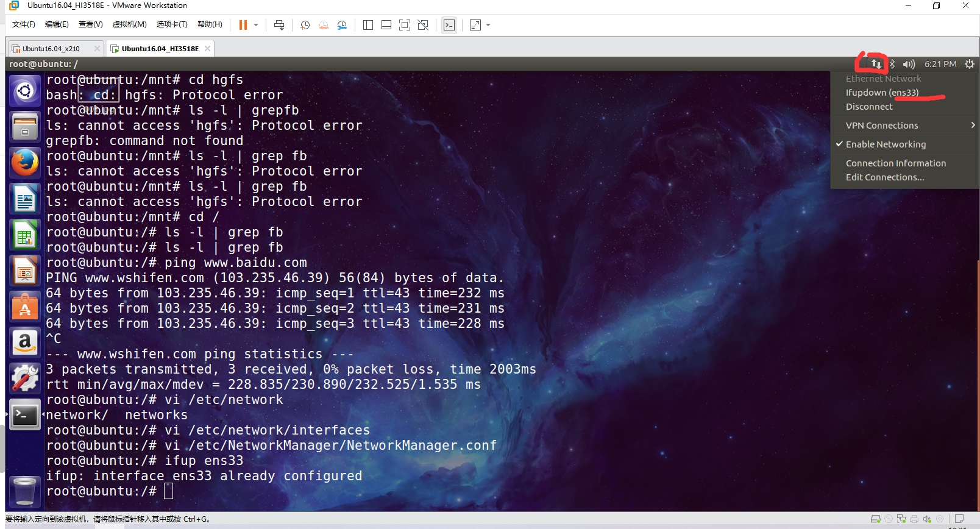Click the Unity mode toolbar icon
Image resolution: width=980 pixels, height=529 pixels.
point(423,25)
